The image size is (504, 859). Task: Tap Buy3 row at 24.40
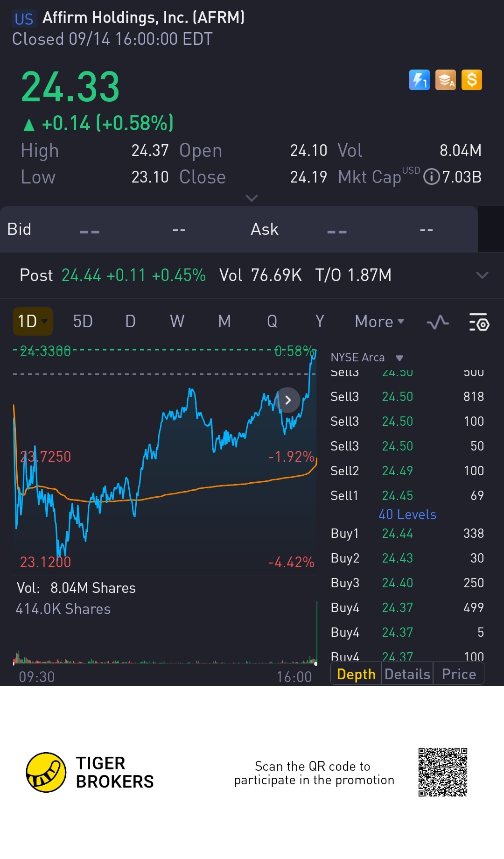click(407, 583)
